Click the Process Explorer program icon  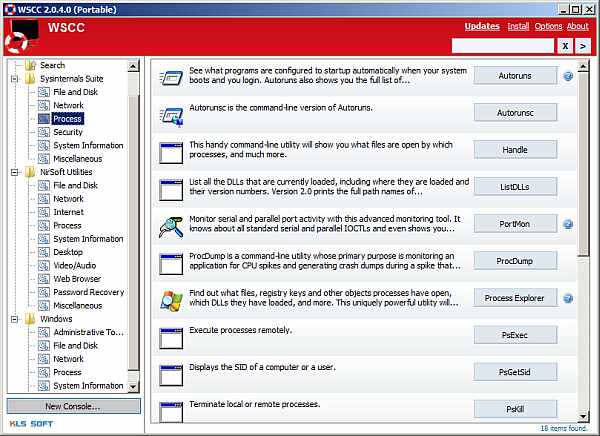[171, 301]
